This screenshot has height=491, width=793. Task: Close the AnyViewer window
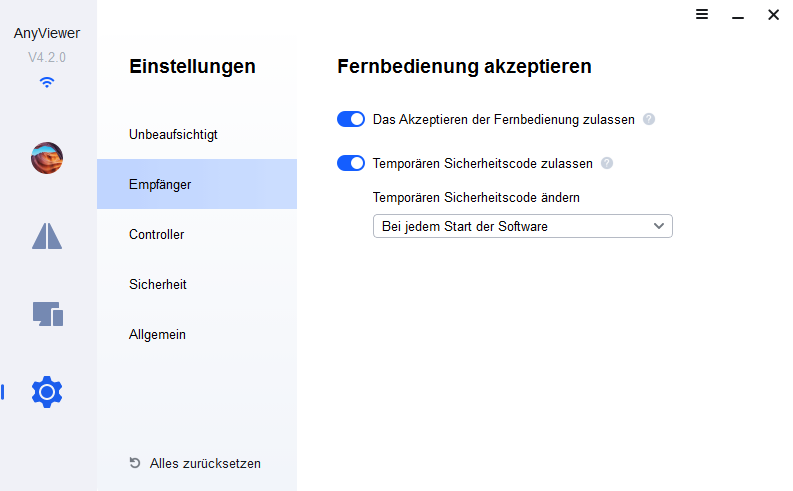[x=773, y=15]
